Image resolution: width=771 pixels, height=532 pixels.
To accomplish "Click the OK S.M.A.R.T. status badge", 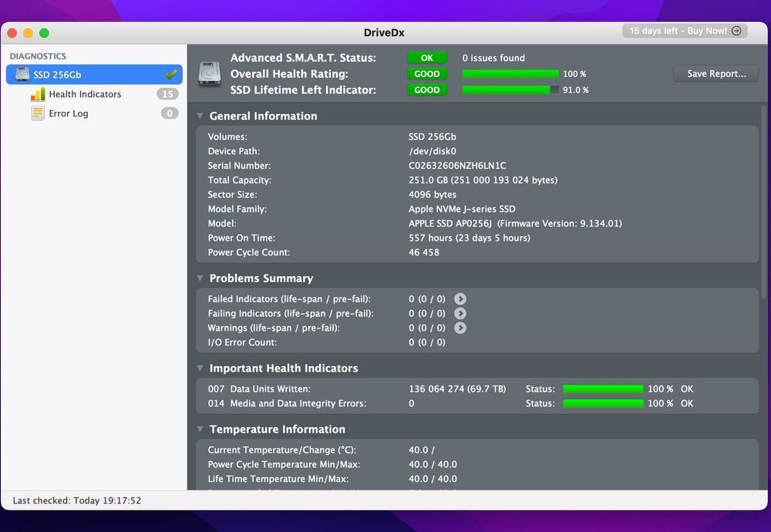I will tap(427, 58).
